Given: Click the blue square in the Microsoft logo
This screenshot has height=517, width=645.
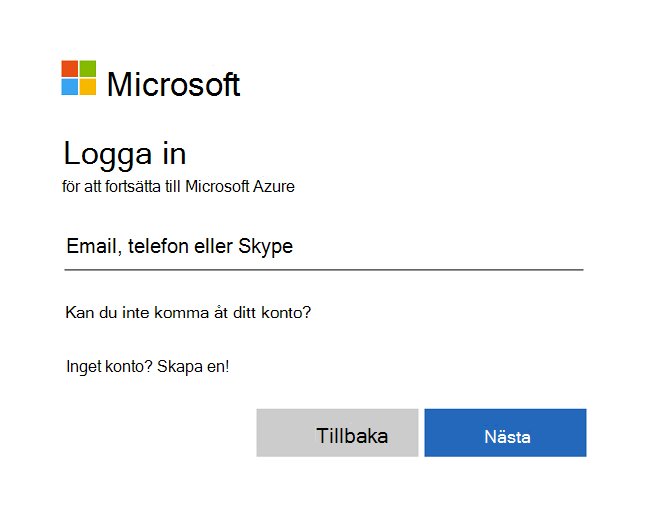Looking at the screenshot, I should click(70, 87).
